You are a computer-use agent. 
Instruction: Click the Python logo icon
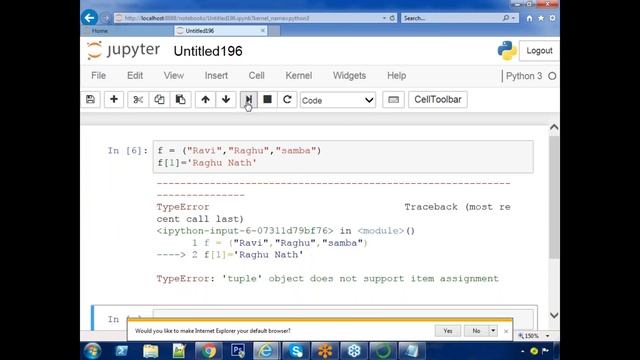point(507,51)
